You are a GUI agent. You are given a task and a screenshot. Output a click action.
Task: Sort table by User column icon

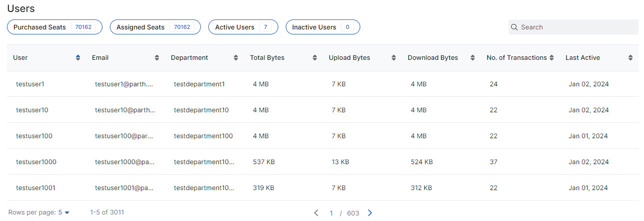point(78,58)
